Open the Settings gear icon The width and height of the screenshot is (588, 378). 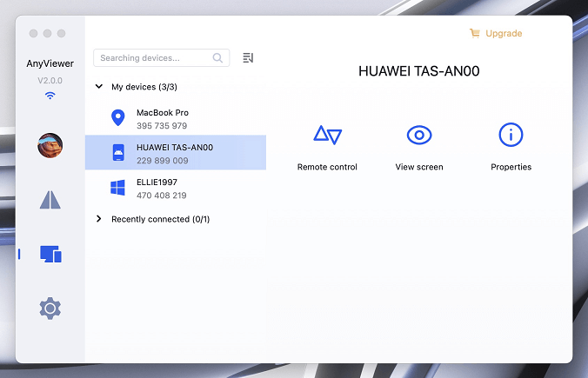[50, 308]
